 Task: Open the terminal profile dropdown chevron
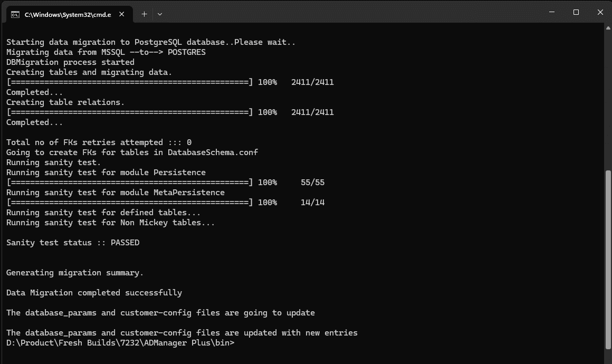point(159,14)
